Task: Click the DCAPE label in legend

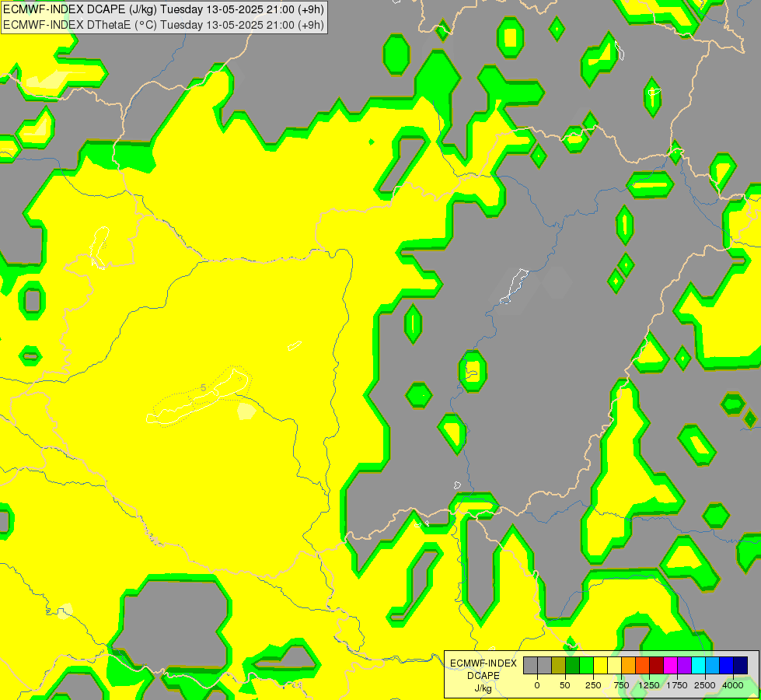Action: pos(483,676)
